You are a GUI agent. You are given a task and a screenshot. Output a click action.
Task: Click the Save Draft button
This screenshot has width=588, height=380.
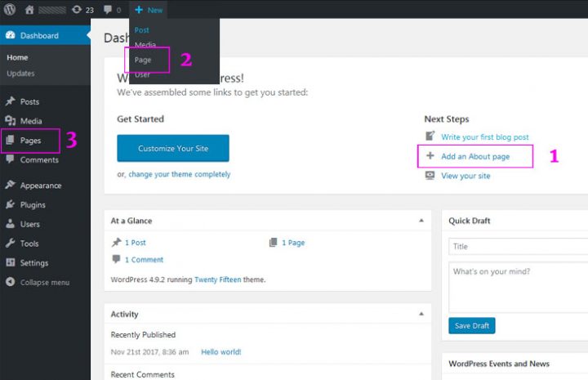click(472, 325)
